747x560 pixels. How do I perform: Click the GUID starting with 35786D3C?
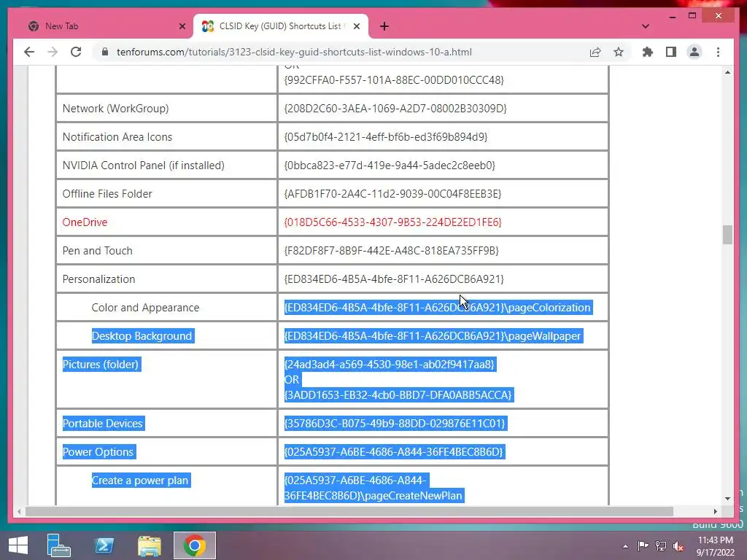[395, 424]
